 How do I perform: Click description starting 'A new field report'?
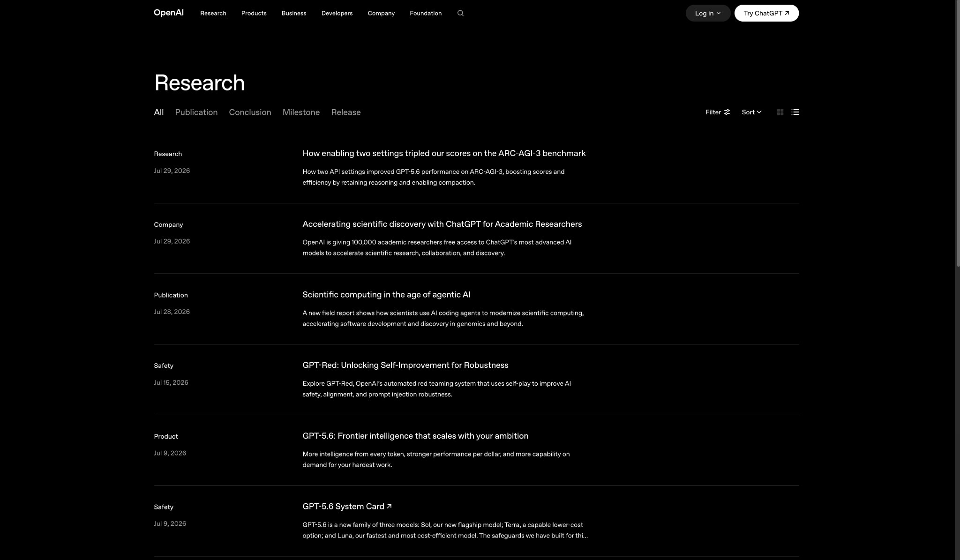(443, 318)
